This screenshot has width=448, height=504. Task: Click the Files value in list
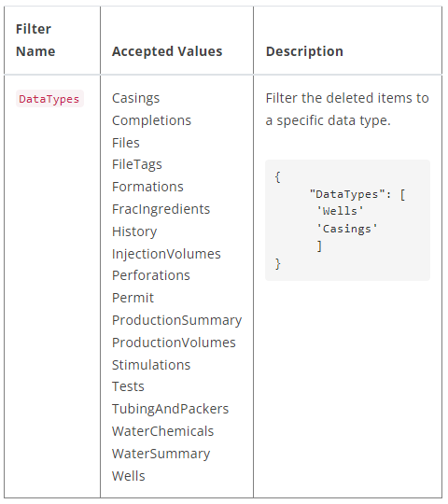click(x=126, y=143)
